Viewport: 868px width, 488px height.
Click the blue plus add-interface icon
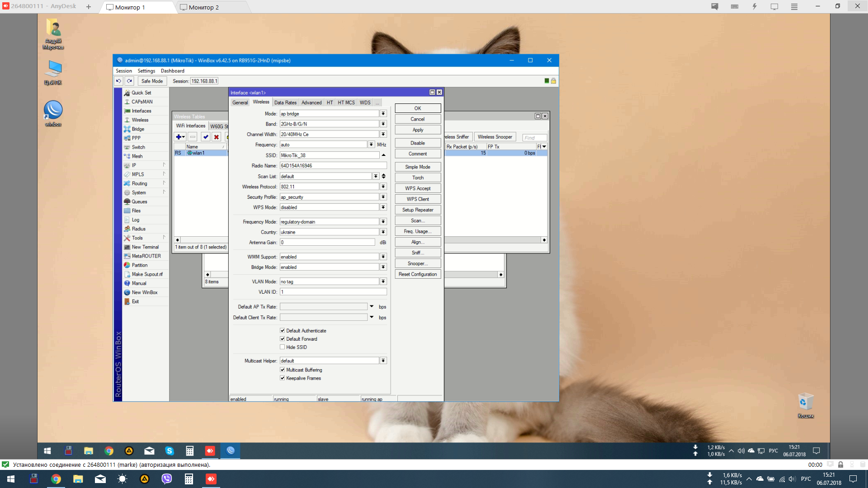180,137
